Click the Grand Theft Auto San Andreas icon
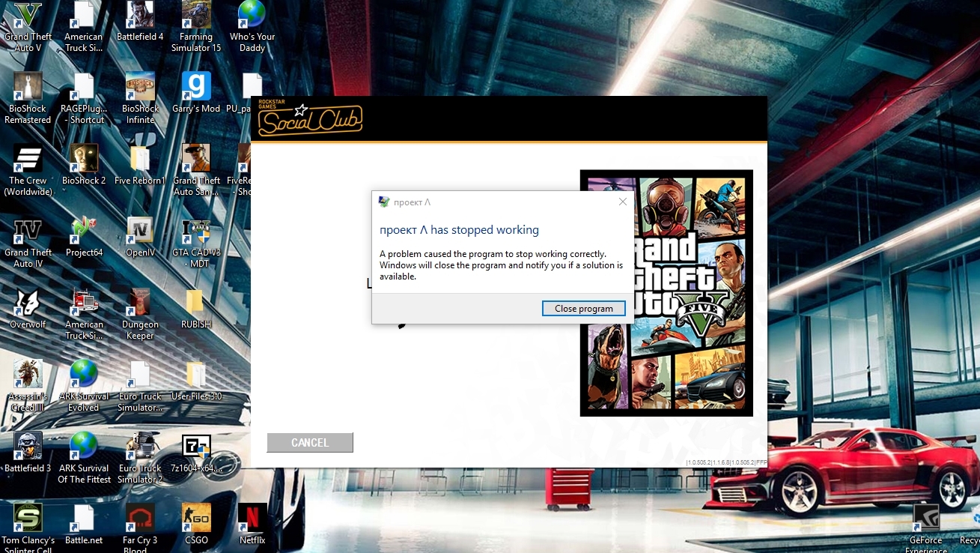Image resolution: width=980 pixels, height=553 pixels. pyautogui.click(x=196, y=170)
